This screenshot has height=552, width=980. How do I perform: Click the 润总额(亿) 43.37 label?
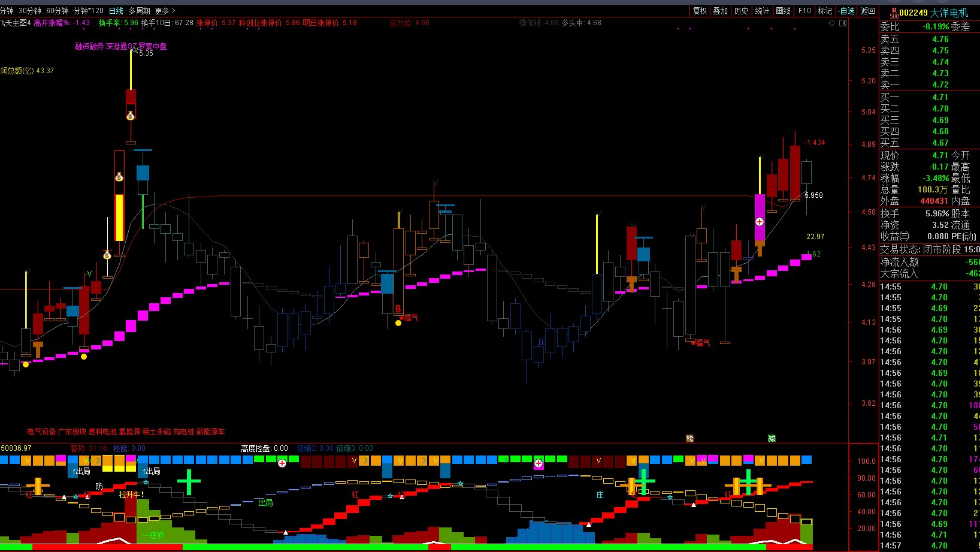27,71
